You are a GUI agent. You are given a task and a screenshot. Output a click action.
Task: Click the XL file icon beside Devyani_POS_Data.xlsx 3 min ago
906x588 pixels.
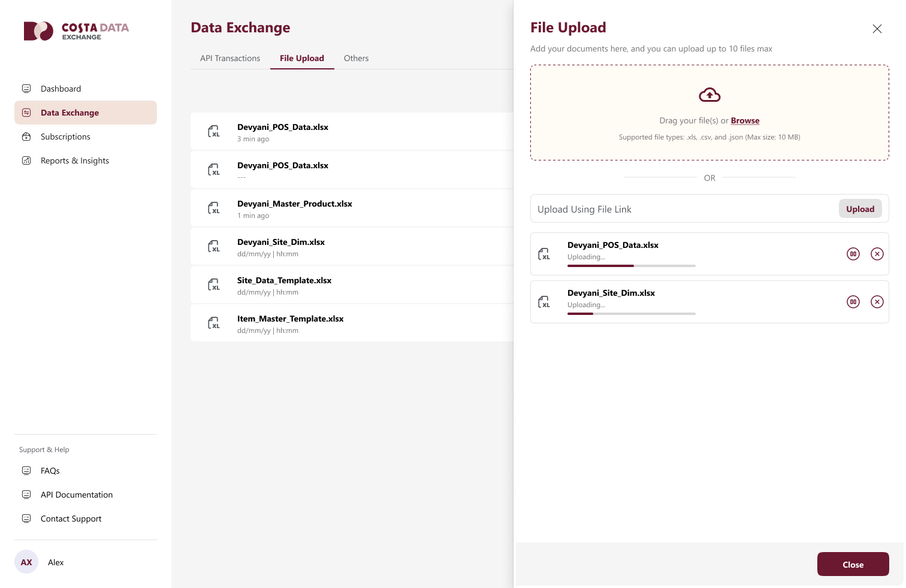pyautogui.click(x=214, y=131)
